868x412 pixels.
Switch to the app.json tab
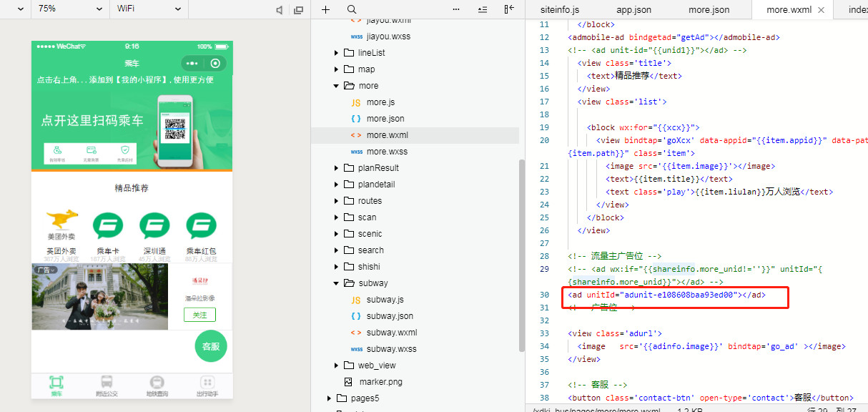click(x=633, y=10)
